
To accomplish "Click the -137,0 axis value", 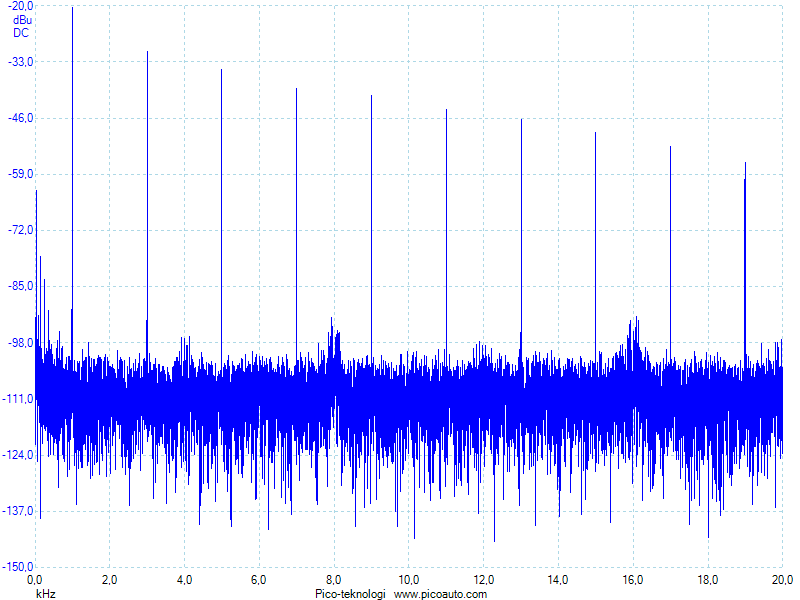I will [x=18, y=511].
